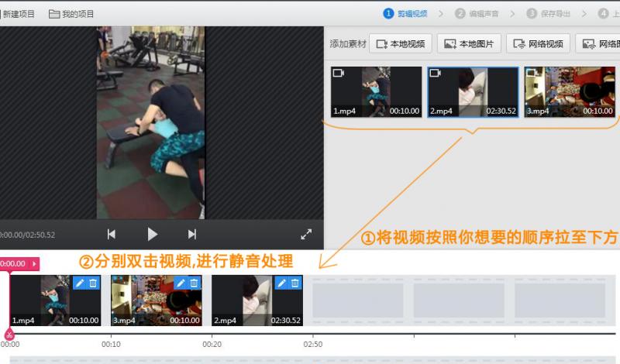Go to step 2 编辑声音 tab
The width and height of the screenshot is (620, 364).
click(x=477, y=14)
